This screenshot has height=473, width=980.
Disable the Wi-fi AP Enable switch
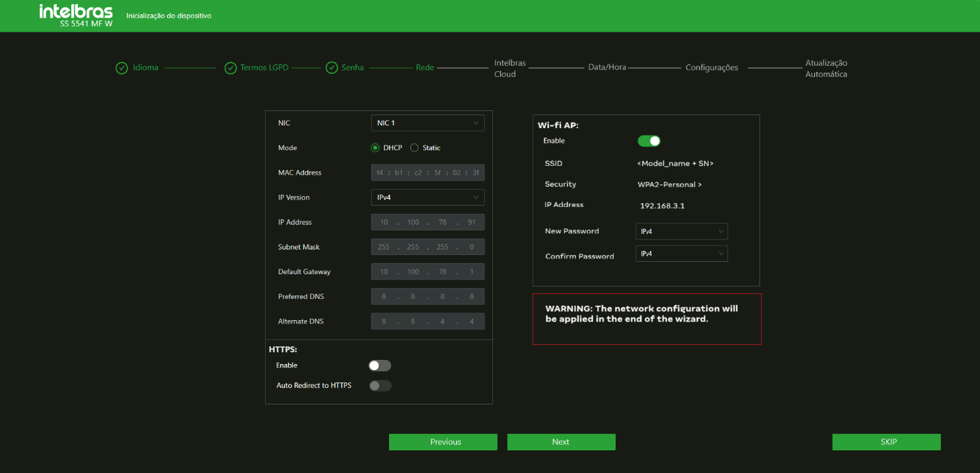point(649,141)
